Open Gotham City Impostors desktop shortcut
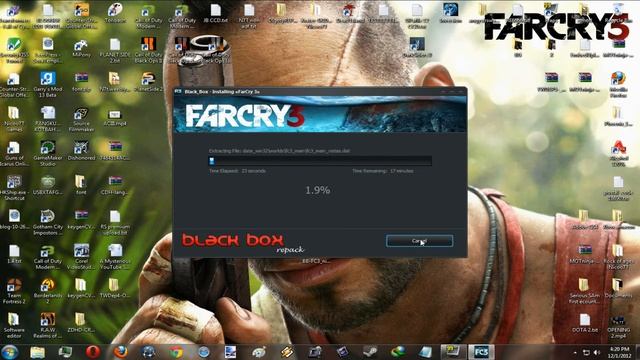This screenshot has height=360, width=640. click(x=48, y=222)
